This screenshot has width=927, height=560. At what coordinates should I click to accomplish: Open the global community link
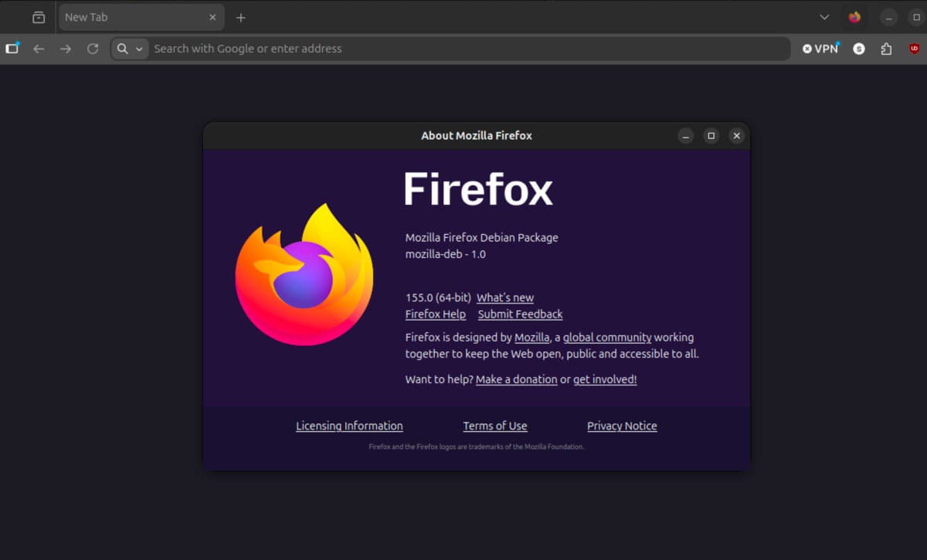pyautogui.click(x=607, y=338)
